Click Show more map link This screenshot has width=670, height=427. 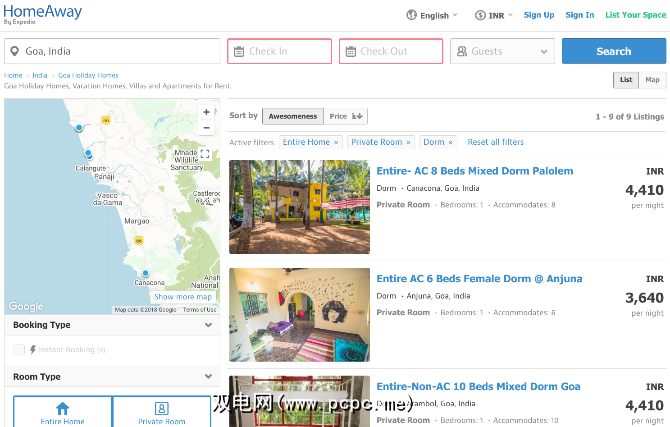click(x=183, y=297)
